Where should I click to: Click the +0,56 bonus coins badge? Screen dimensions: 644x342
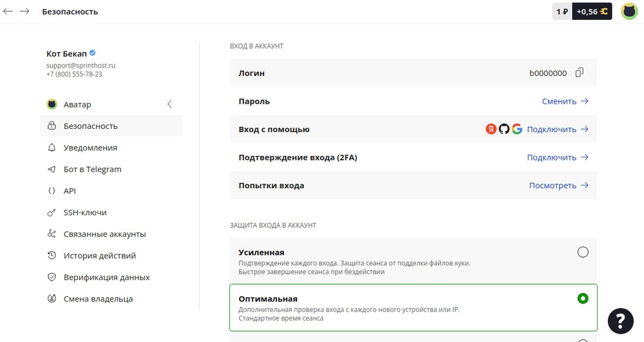tap(592, 12)
